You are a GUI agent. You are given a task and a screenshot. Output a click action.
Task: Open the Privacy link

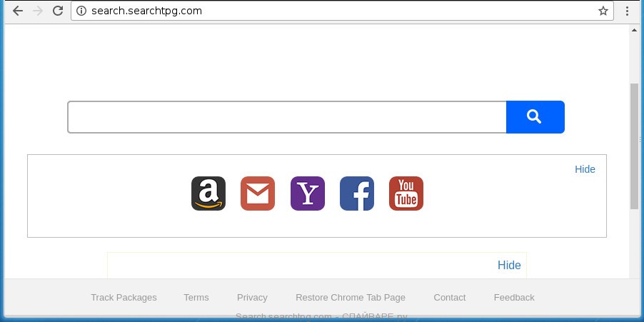click(x=252, y=297)
